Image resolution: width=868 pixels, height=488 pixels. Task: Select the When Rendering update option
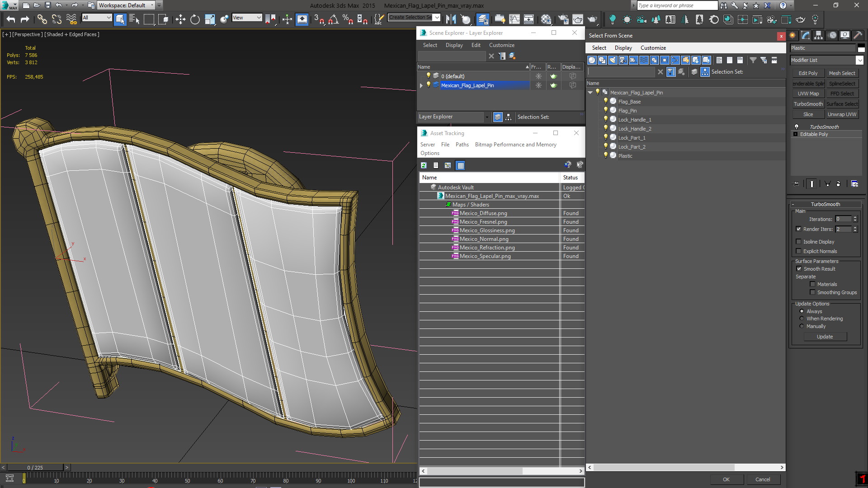pyautogui.click(x=802, y=319)
